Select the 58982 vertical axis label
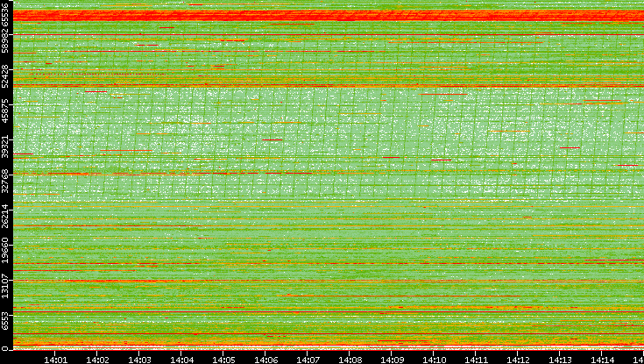Viewport: 644px width, 364px height. [x=4, y=41]
